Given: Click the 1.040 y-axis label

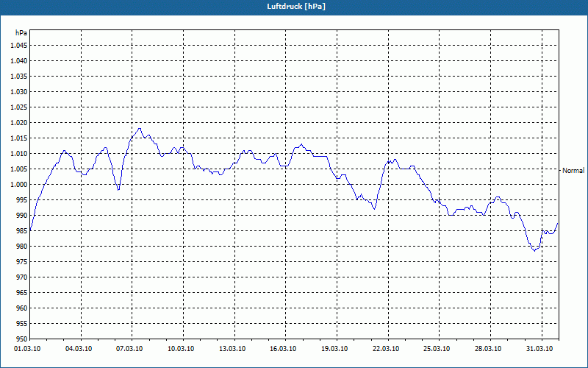Looking at the screenshot, I should point(18,61).
